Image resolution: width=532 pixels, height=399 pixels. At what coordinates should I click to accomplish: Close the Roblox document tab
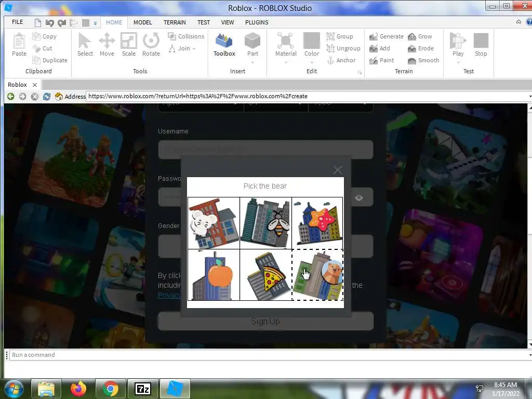(x=35, y=85)
